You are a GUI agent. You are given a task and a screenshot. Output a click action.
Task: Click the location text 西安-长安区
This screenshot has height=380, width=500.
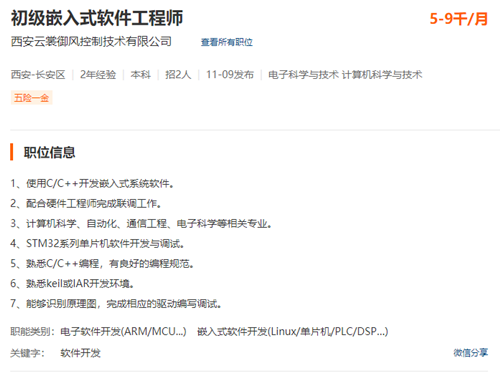pos(38,74)
